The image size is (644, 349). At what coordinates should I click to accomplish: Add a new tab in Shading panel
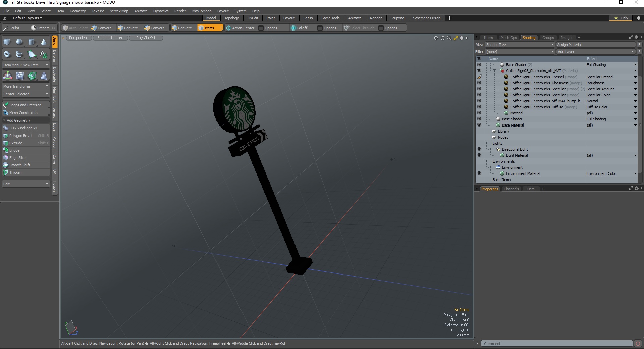(x=579, y=38)
